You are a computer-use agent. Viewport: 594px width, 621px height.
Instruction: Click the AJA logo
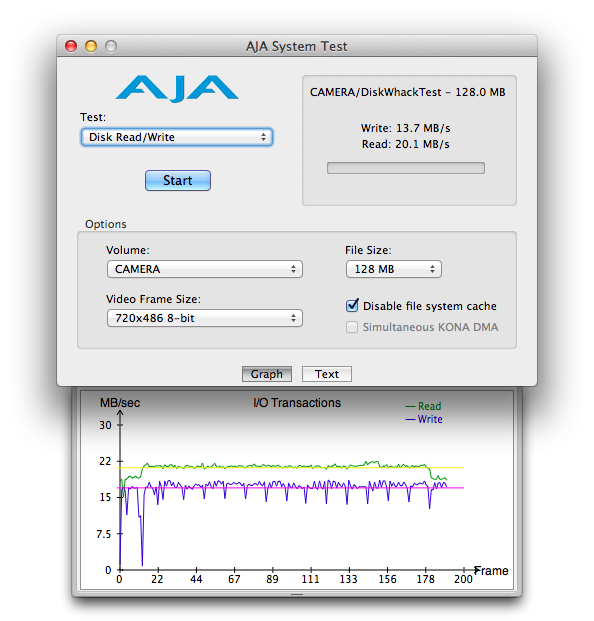point(177,88)
